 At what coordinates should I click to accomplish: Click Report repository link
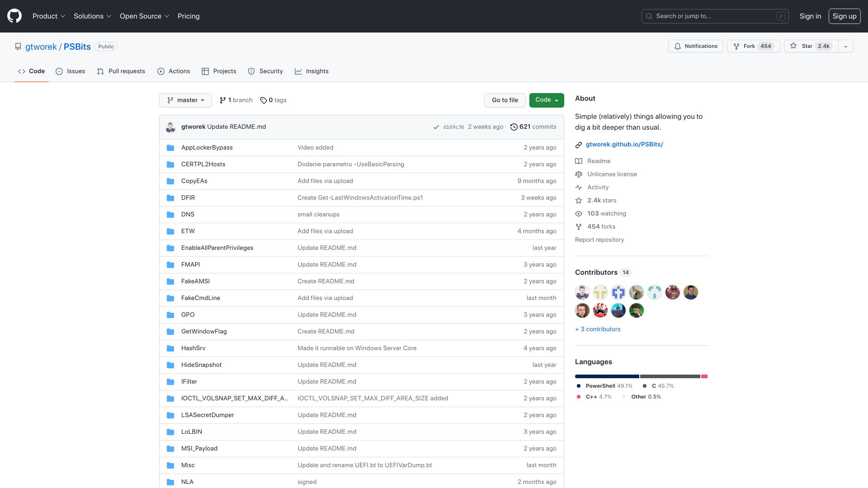(599, 240)
